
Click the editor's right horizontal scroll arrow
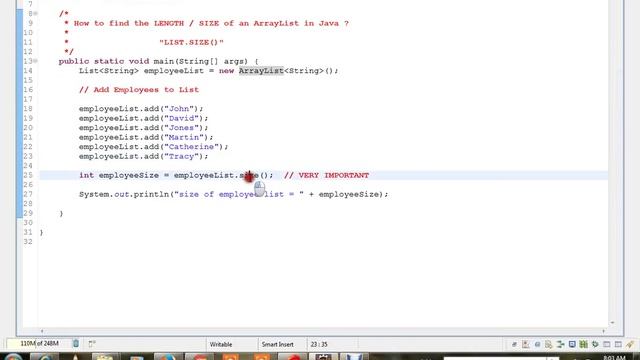(x=604, y=331)
